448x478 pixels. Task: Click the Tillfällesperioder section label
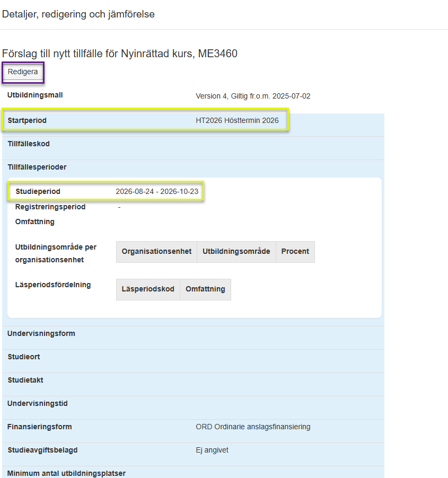[x=37, y=167]
